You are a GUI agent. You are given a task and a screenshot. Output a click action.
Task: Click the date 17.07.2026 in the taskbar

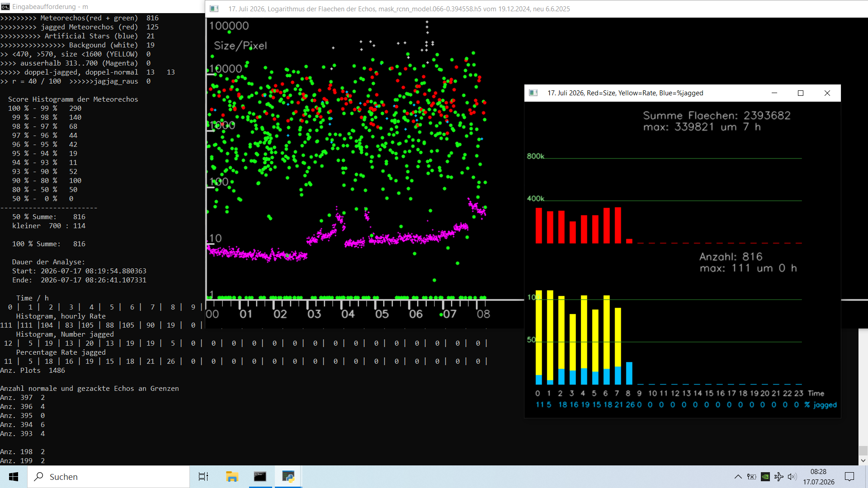coord(819,482)
